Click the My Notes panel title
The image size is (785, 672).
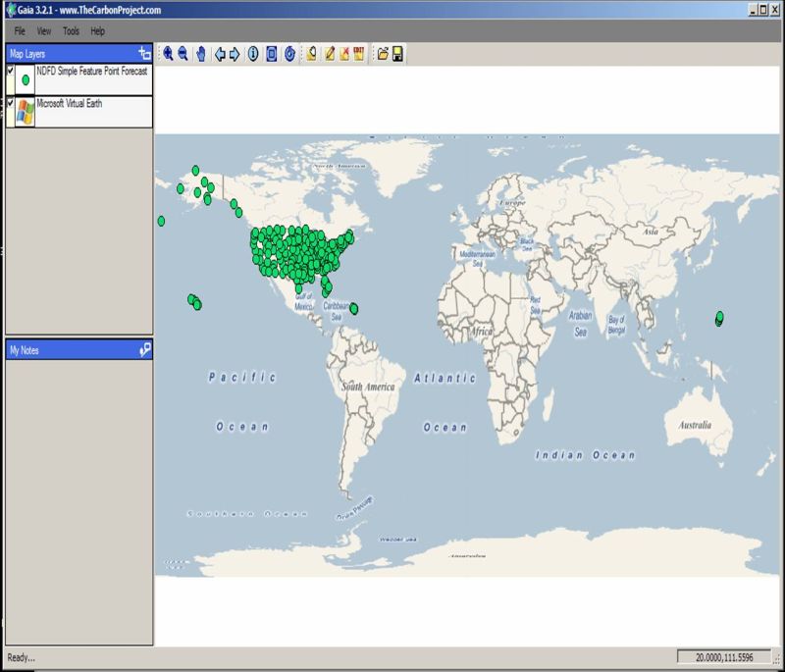tap(24, 350)
